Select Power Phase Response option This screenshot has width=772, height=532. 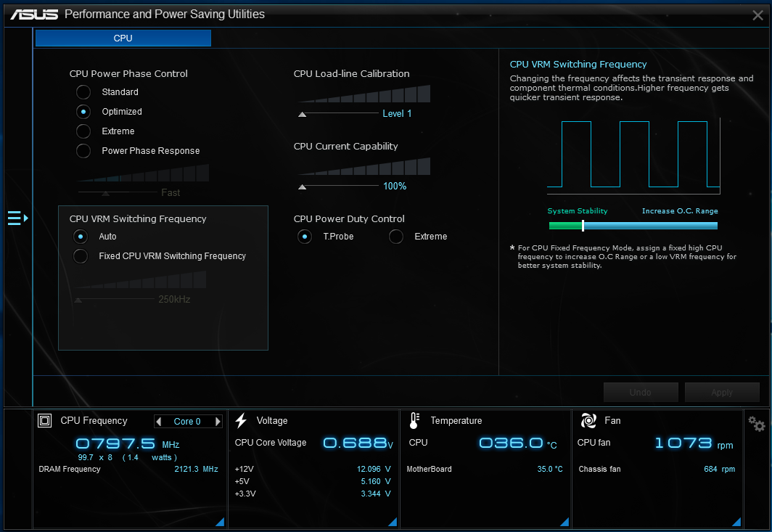83,151
